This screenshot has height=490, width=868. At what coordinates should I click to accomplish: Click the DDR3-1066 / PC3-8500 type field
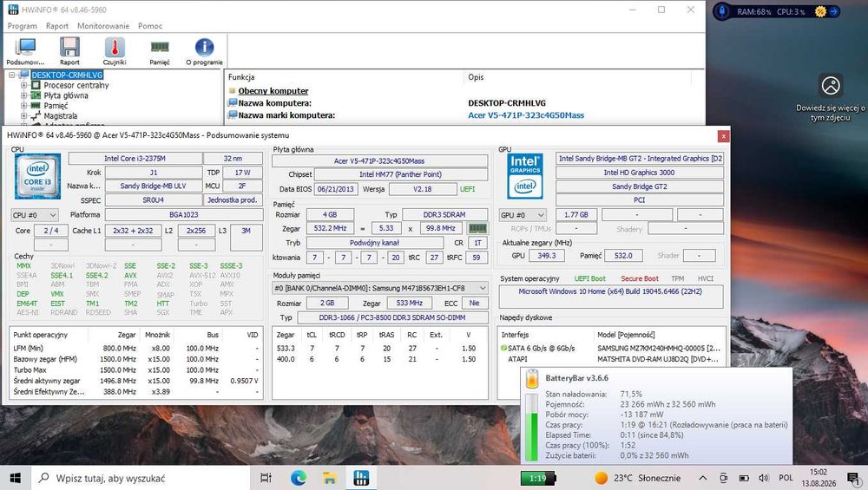click(x=392, y=317)
